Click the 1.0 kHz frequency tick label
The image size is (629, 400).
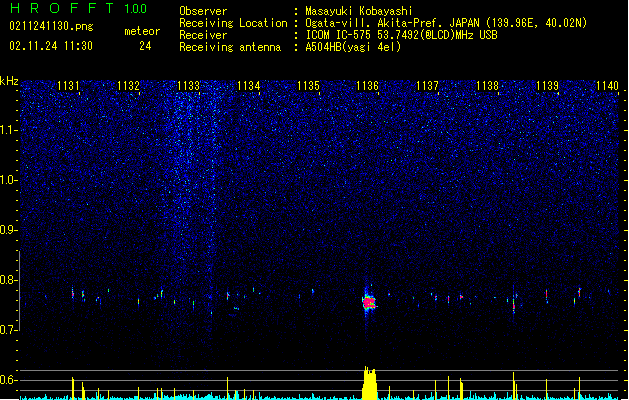(8, 180)
